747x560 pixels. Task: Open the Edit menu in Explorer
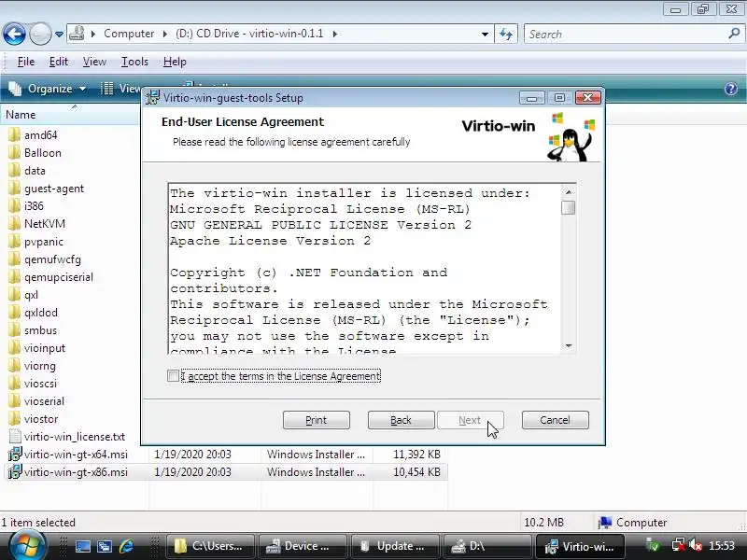[x=59, y=62]
